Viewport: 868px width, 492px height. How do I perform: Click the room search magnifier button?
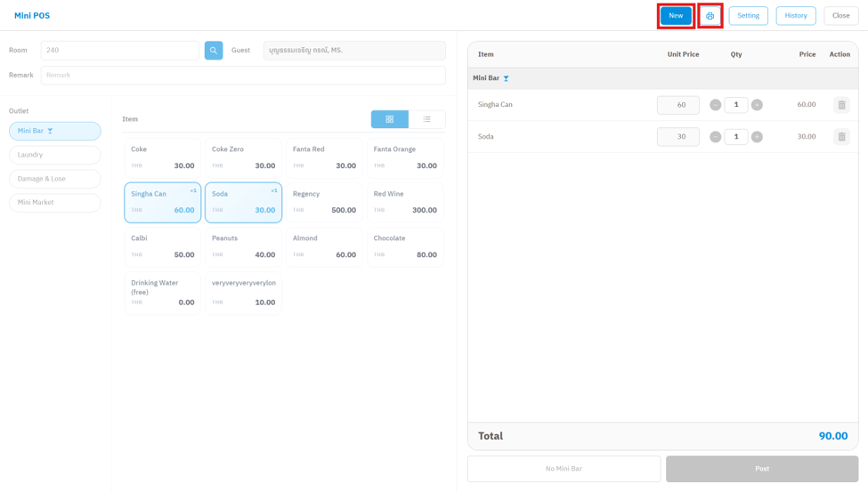tap(214, 51)
